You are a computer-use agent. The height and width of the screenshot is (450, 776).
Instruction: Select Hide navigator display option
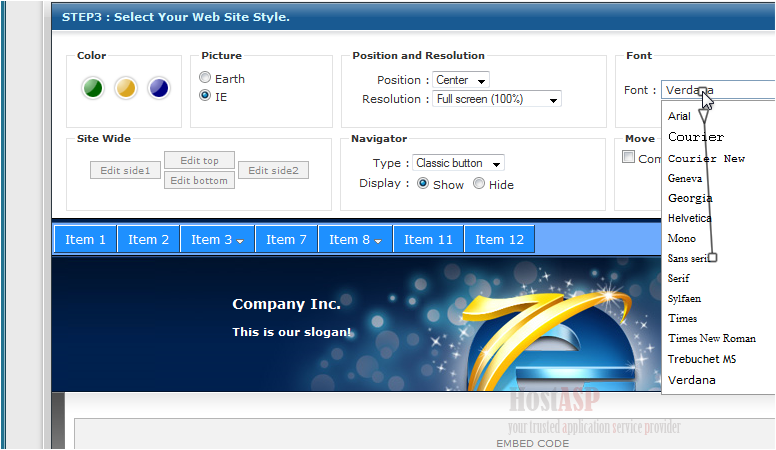pyautogui.click(x=479, y=184)
